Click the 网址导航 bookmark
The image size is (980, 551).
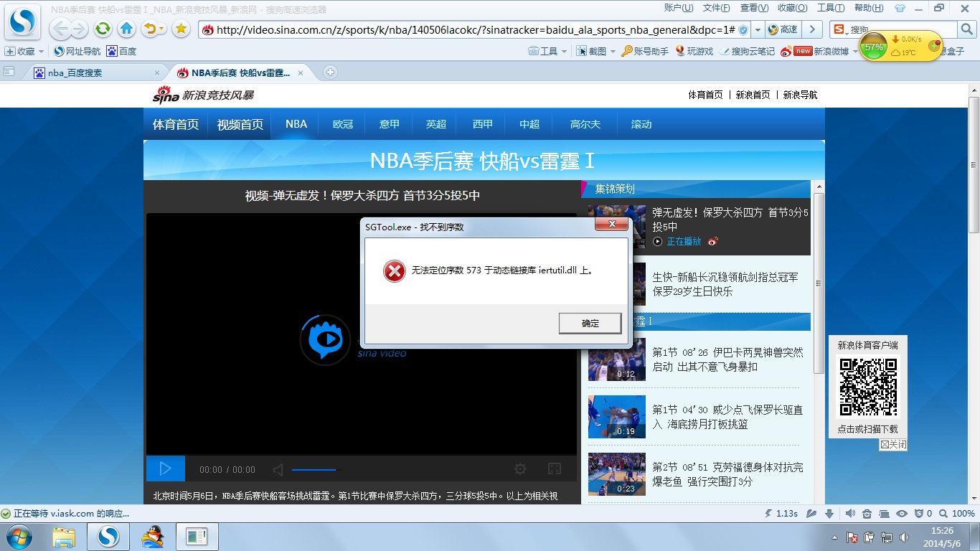click(77, 52)
